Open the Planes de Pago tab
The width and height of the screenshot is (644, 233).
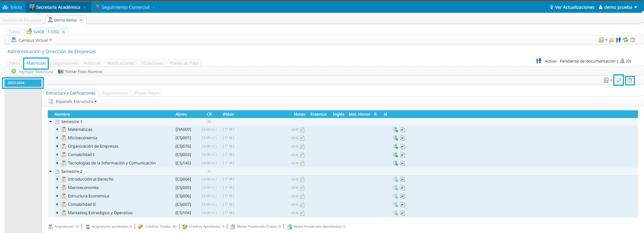click(x=184, y=63)
